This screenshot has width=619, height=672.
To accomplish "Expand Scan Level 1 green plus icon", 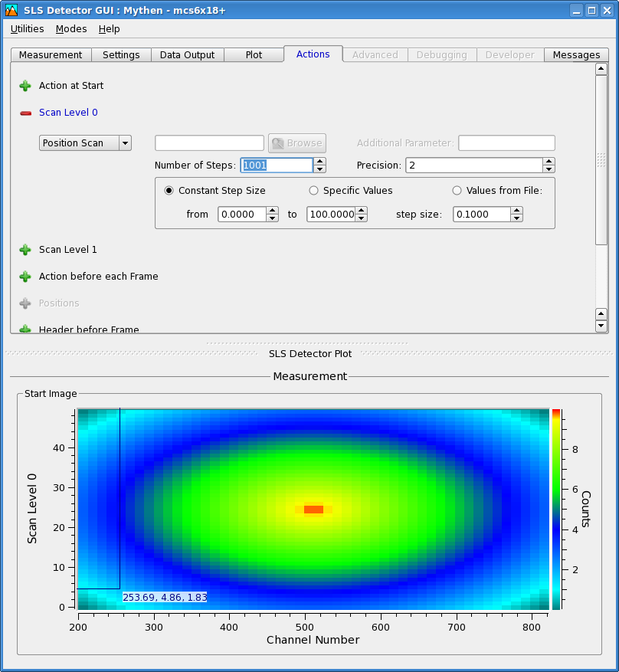I will pyautogui.click(x=25, y=250).
